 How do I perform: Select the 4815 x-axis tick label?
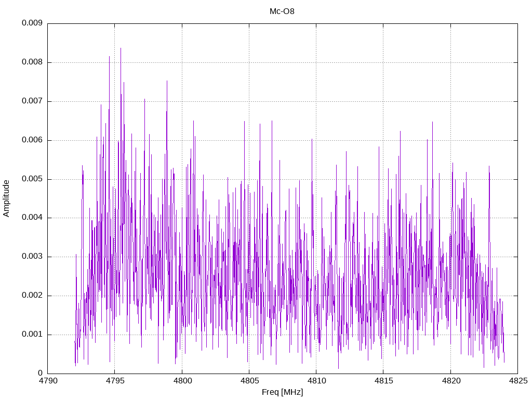383,381
